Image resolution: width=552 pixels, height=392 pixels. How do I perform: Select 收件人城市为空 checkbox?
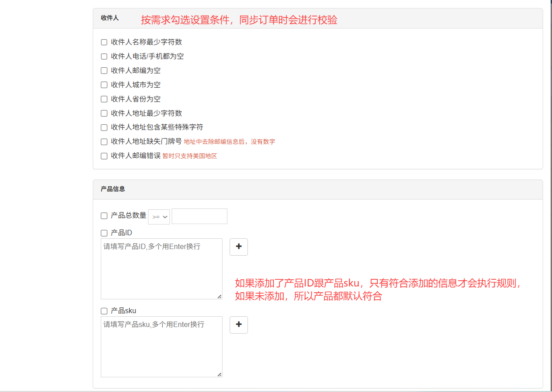tap(104, 85)
